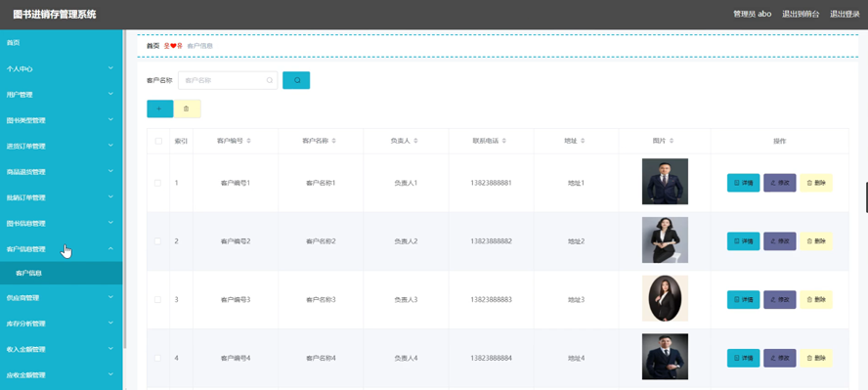This screenshot has height=390, width=868.
Task: Check the checkbox for row 1
Action: point(158,183)
